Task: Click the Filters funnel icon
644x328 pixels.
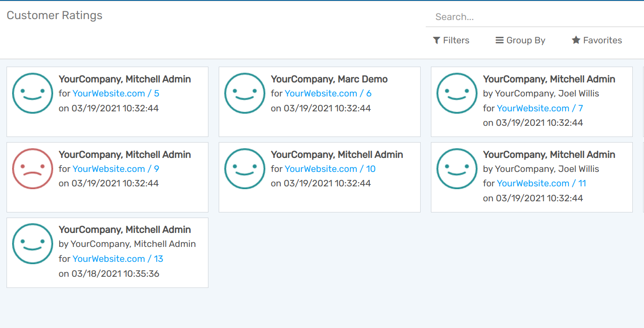Action: [x=436, y=41]
